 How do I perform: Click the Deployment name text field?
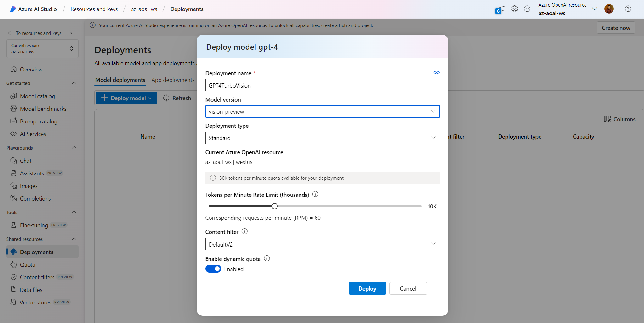(322, 85)
